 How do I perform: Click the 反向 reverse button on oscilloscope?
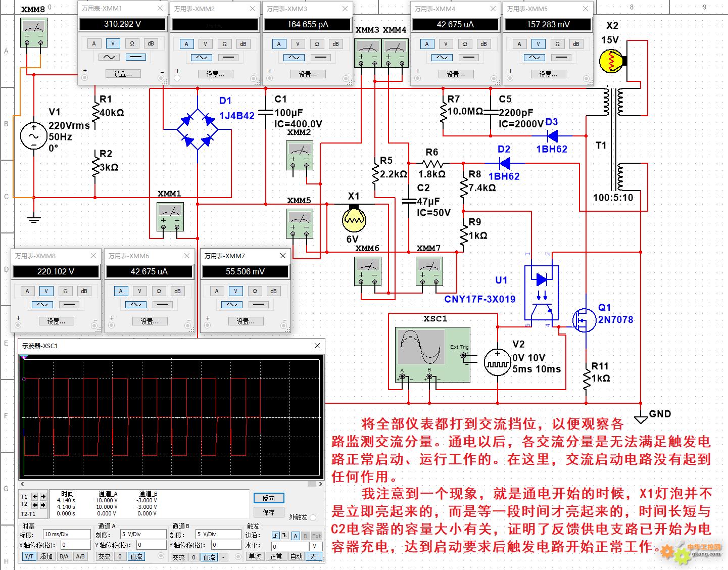[269, 498]
